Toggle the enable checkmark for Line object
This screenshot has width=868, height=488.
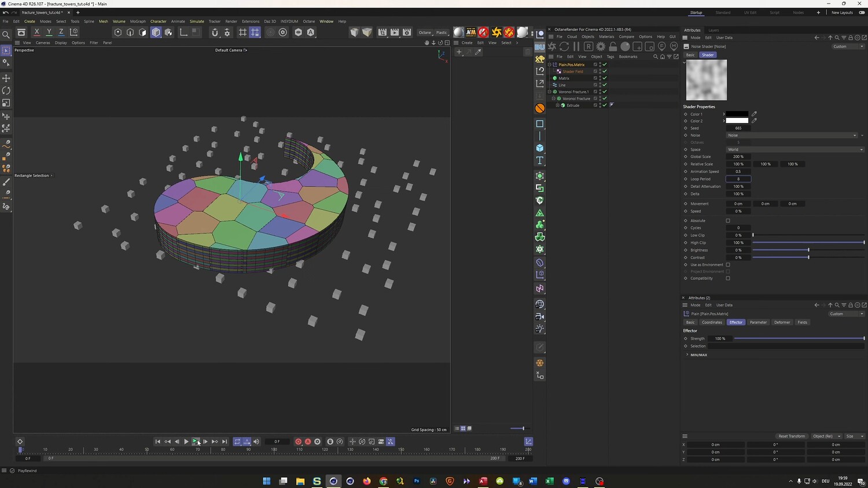coord(605,85)
